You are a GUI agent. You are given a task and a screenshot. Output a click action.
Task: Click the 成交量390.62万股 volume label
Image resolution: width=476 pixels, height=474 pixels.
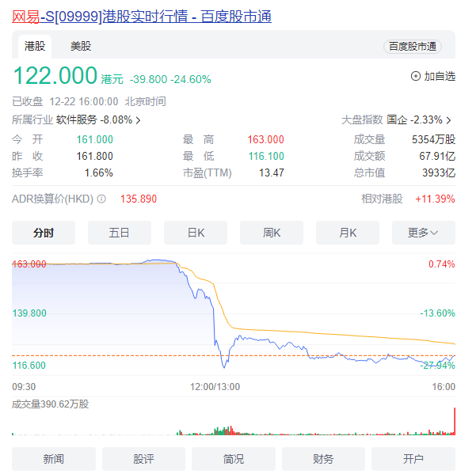click(x=50, y=404)
